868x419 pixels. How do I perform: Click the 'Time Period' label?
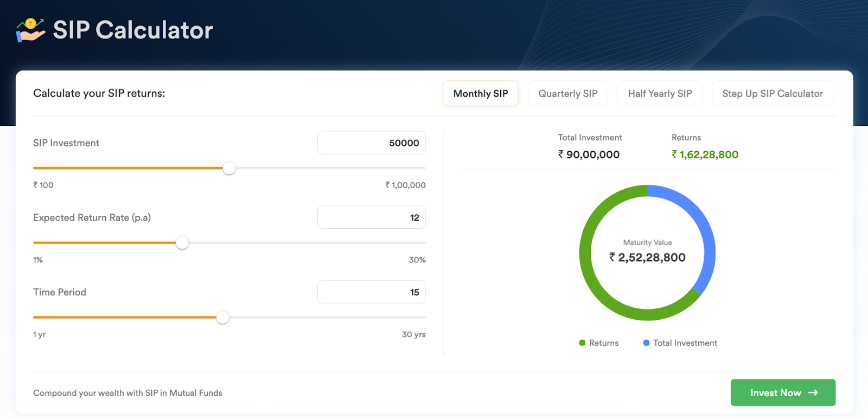[x=60, y=292]
